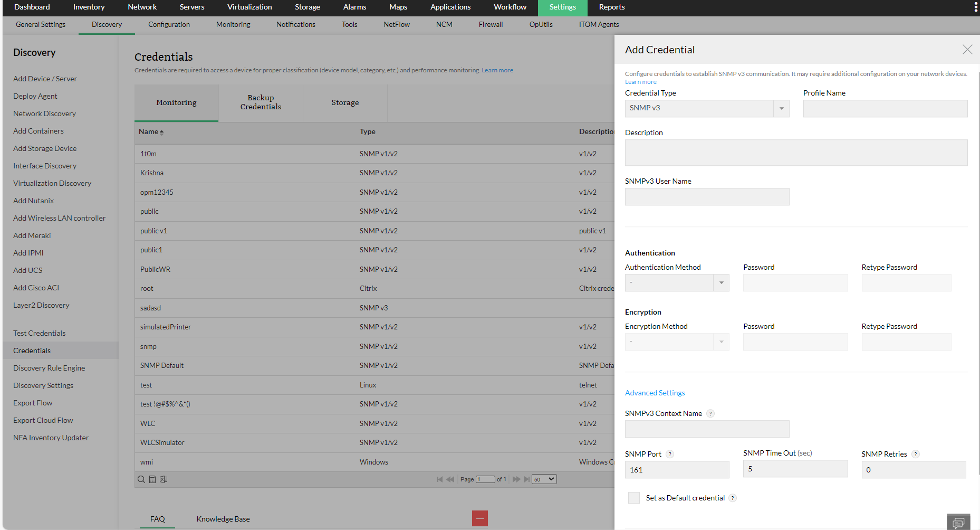The image size is (980, 530).
Task: Click the SNMP Time Out field showing 5
Action: (x=795, y=468)
